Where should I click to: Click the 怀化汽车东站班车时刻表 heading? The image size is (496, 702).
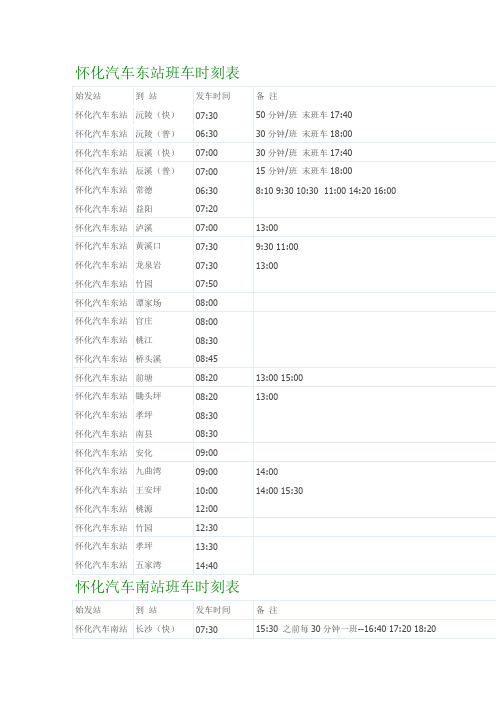158,73
